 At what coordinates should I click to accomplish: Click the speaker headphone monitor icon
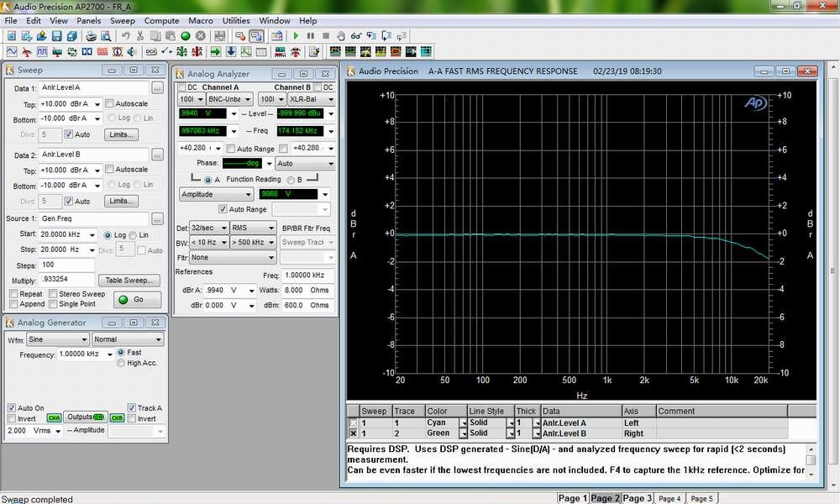pos(132,52)
